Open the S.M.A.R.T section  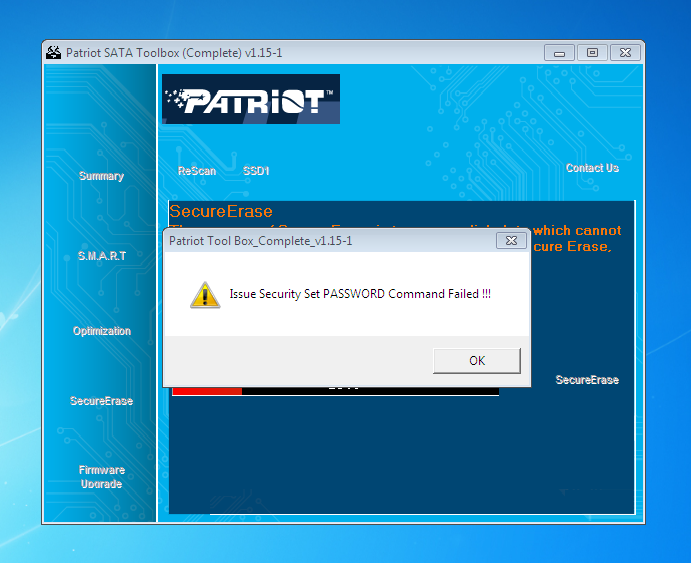tap(102, 256)
